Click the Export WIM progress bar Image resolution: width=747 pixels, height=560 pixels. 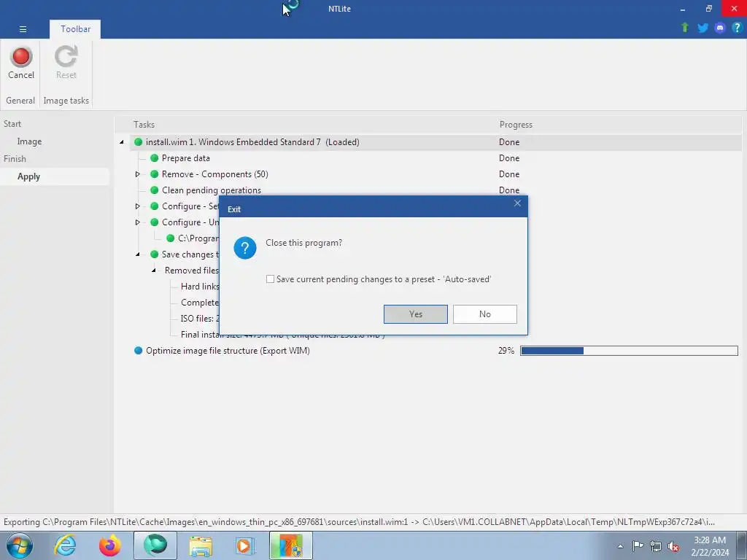[x=629, y=351]
